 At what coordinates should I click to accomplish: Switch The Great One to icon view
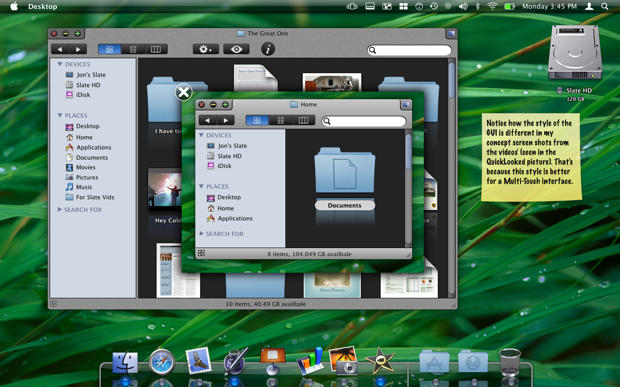pyautogui.click(x=109, y=49)
